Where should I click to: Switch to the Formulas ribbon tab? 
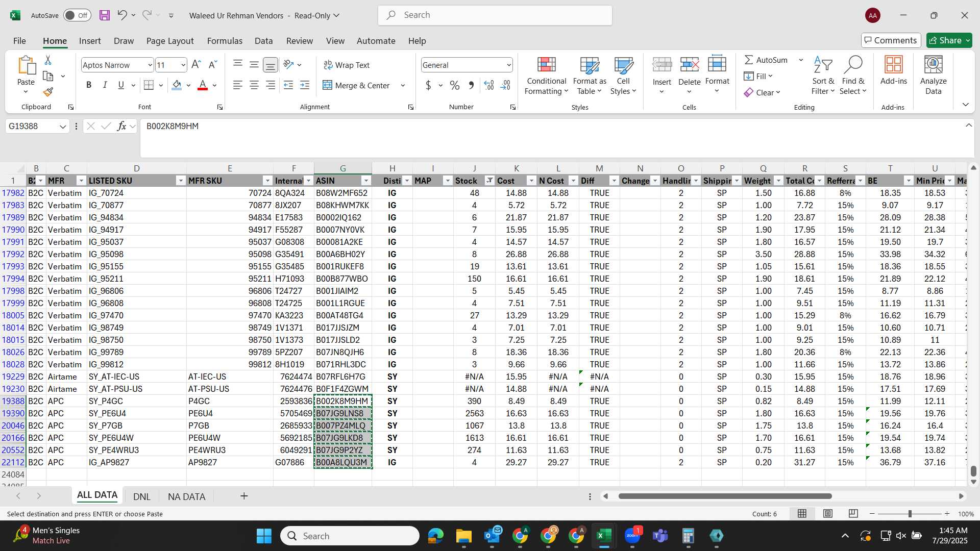(225, 41)
